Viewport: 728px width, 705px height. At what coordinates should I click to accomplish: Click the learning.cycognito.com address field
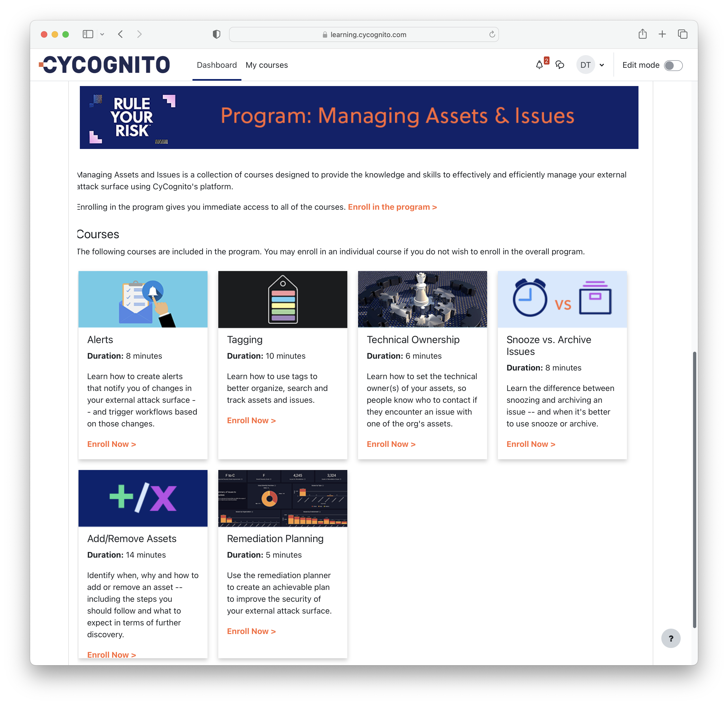click(364, 34)
